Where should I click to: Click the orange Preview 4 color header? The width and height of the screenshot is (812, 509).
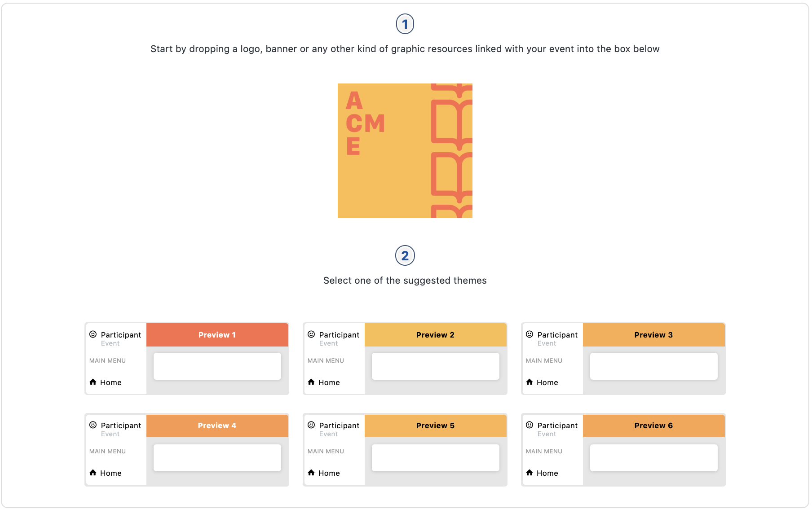(217, 426)
